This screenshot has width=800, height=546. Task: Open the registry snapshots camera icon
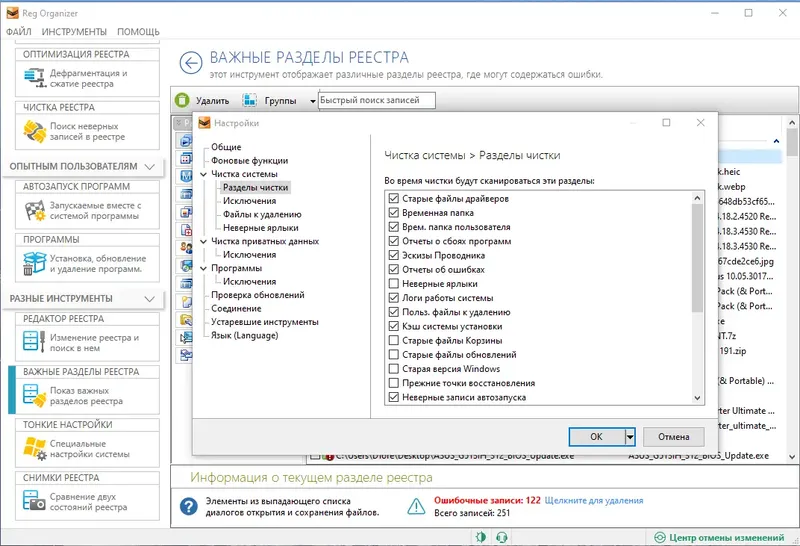[x=35, y=501]
